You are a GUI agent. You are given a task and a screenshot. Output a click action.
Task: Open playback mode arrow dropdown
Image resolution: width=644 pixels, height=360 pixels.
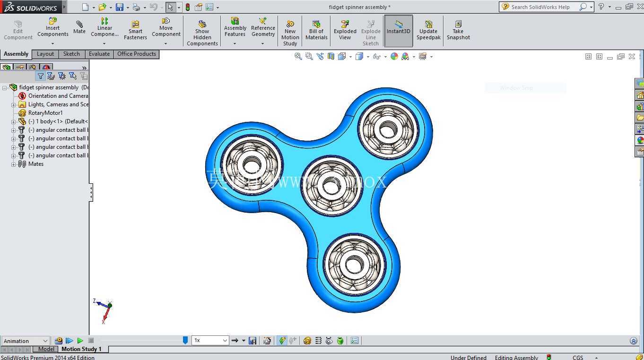click(244, 341)
